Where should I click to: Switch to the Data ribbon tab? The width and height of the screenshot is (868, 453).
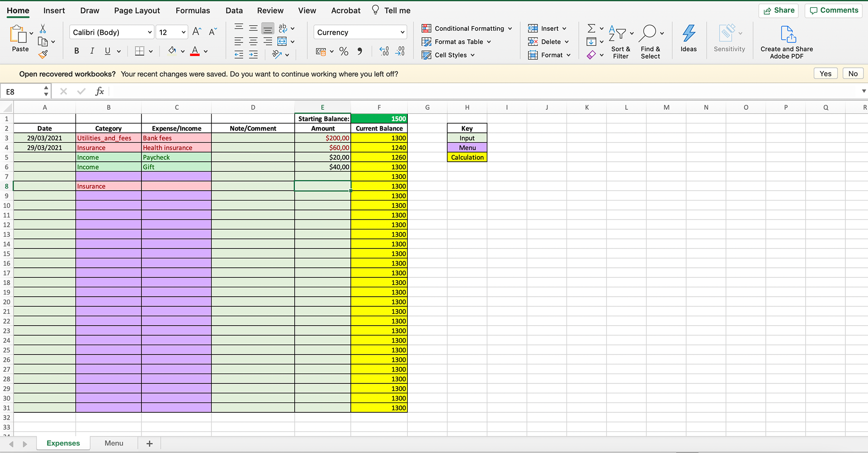pyautogui.click(x=234, y=10)
